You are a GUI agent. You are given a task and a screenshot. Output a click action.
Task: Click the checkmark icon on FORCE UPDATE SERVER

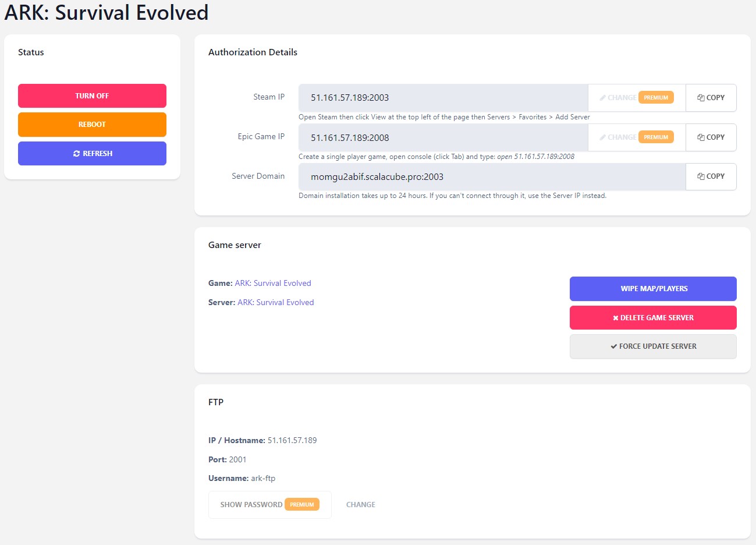click(x=614, y=346)
